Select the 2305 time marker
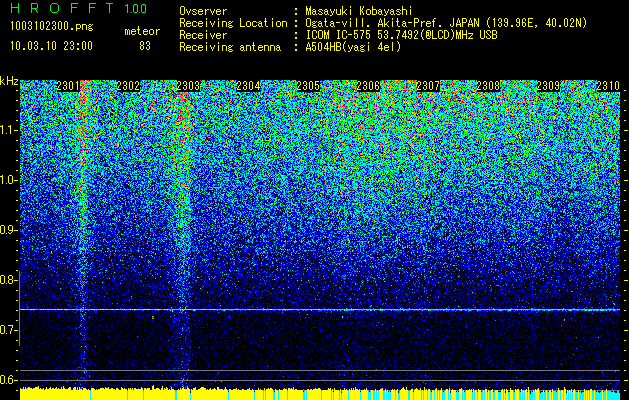Image resolution: width=629 pixels, height=400 pixels. 308,86
